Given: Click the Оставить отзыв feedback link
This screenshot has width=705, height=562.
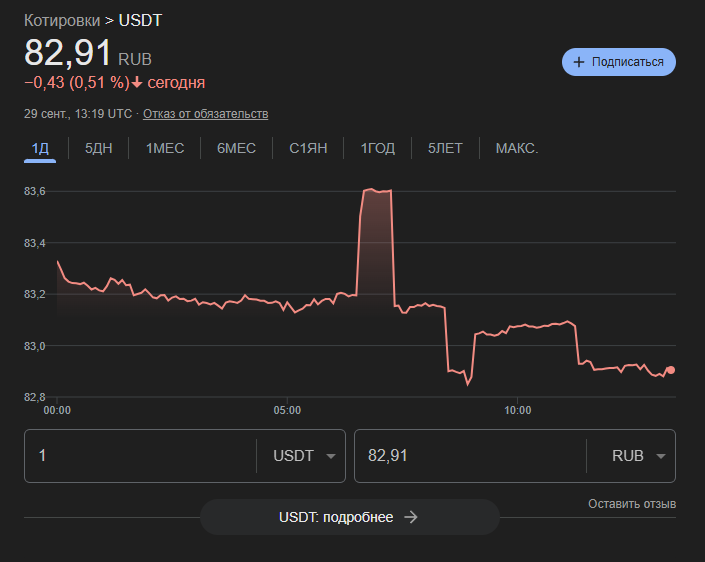Looking at the screenshot, I should (x=632, y=503).
